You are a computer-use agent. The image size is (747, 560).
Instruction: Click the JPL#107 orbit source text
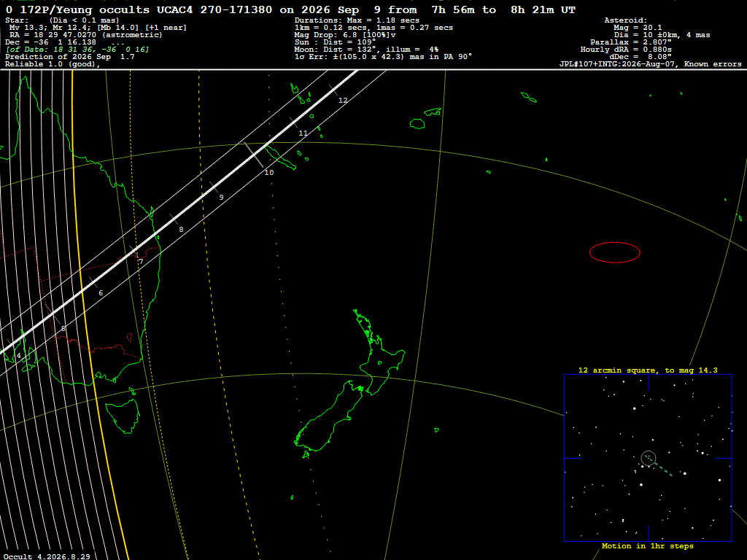(650, 64)
